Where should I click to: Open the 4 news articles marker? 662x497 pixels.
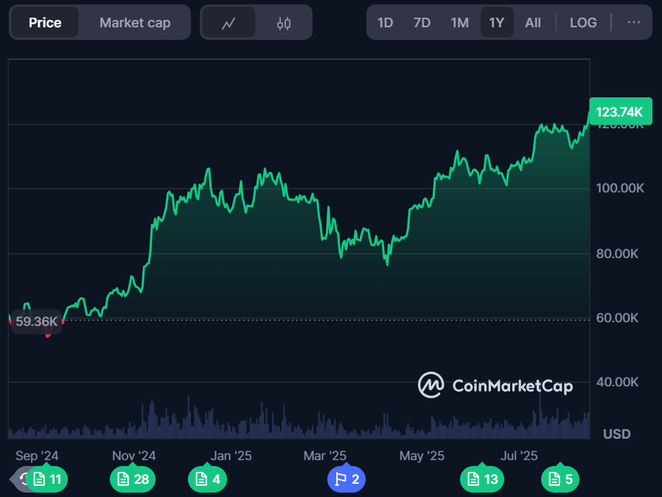[x=207, y=480]
